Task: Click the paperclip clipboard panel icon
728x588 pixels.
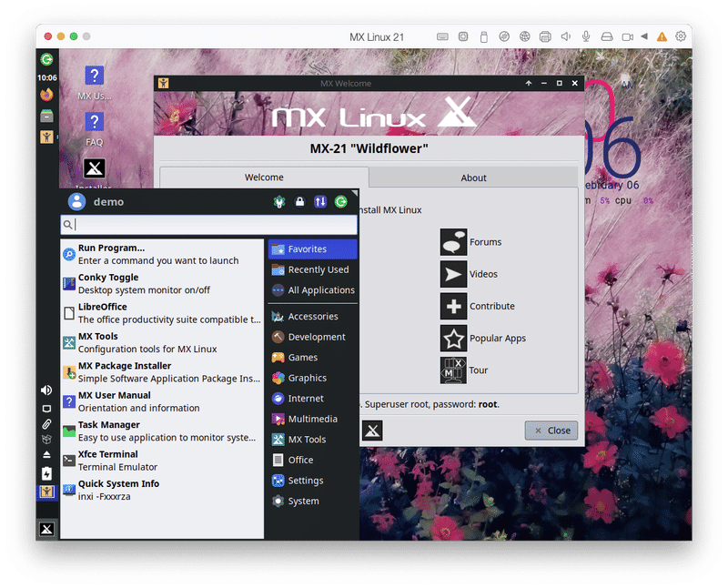Action: (46, 424)
